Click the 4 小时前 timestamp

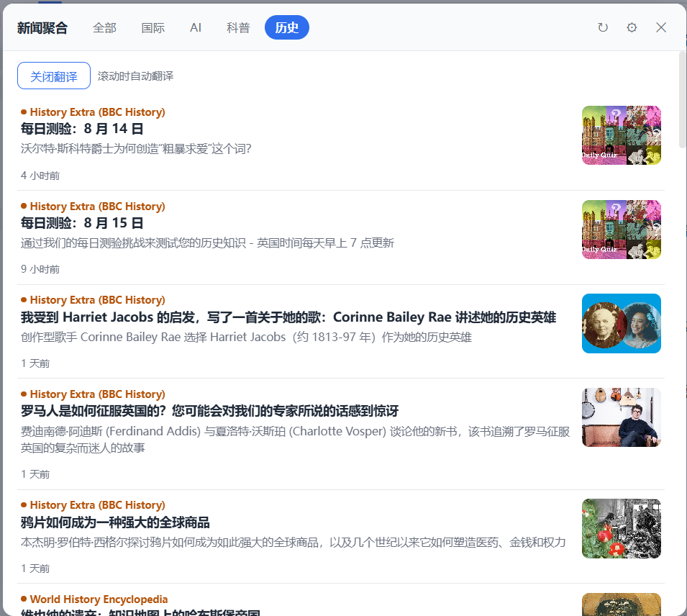(x=40, y=176)
